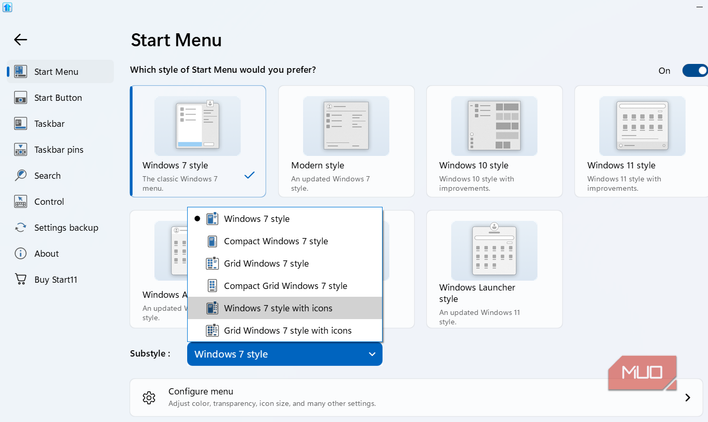Click the Windows 7 style selected checkmark
The height and width of the screenshot is (422, 708).
pyautogui.click(x=249, y=175)
